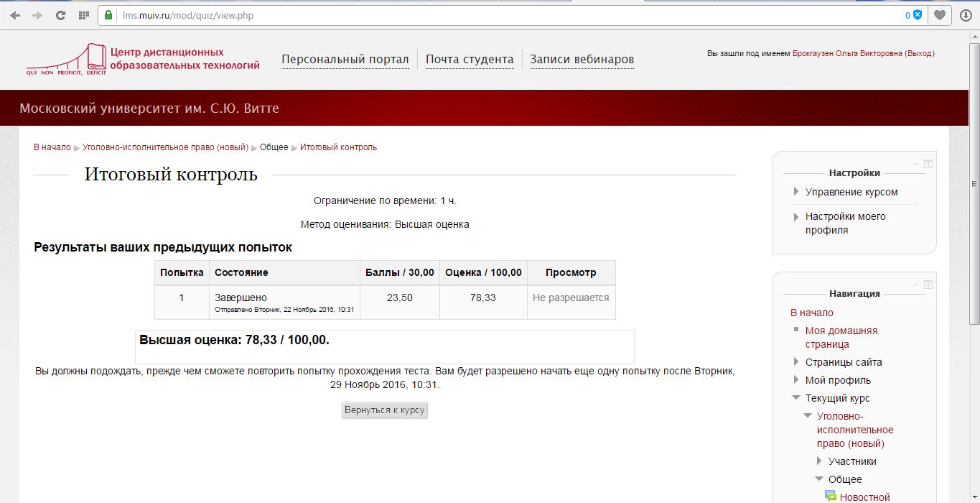Dock the Навигация block using its icon
The height and width of the screenshot is (503, 980).
click(x=928, y=284)
